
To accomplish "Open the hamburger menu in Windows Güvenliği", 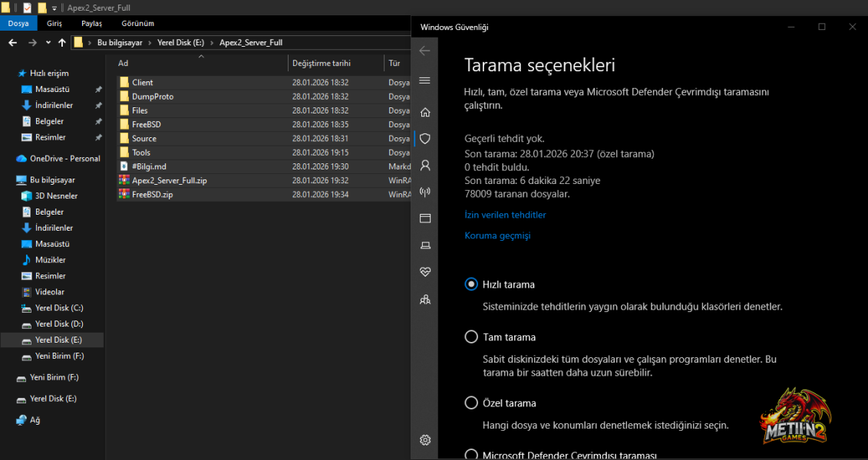I will pos(424,80).
